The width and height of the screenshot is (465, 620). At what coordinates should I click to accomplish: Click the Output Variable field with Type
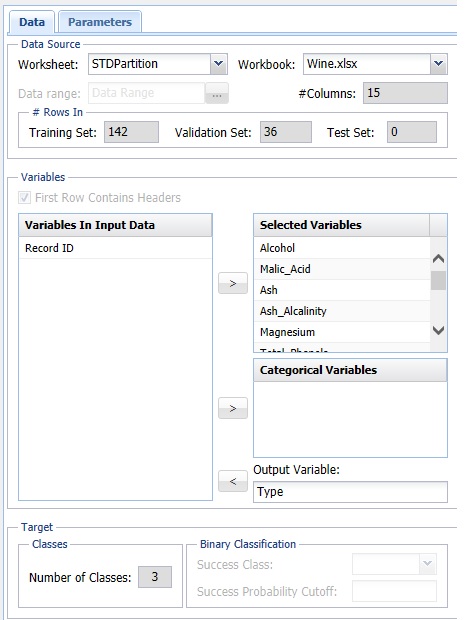pyautogui.click(x=350, y=492)
